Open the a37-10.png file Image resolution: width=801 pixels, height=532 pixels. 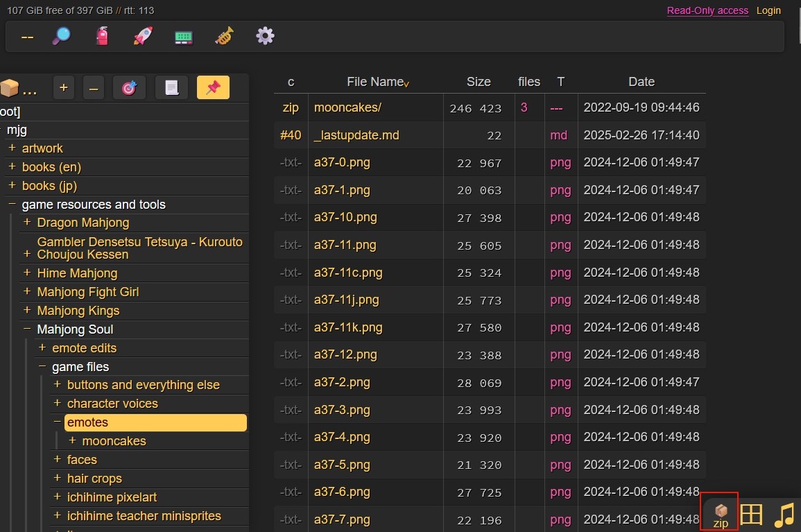click(x=345, y=217)
